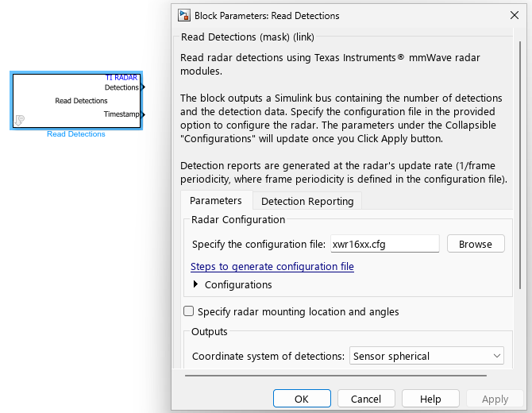532x413 pixels.
Task: Expand the Configurations section
Action: pos(196,284)
